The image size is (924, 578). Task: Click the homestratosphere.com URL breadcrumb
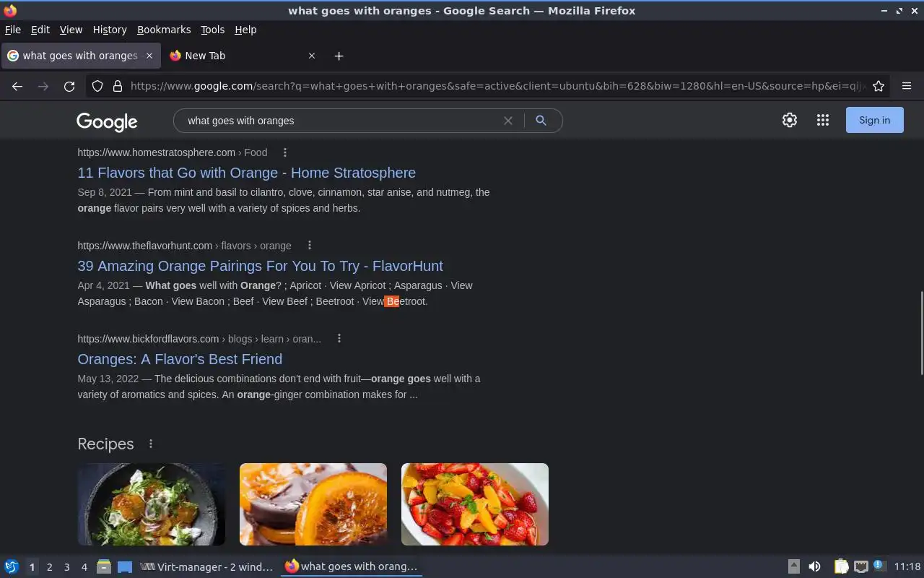(x=173, y=152)
